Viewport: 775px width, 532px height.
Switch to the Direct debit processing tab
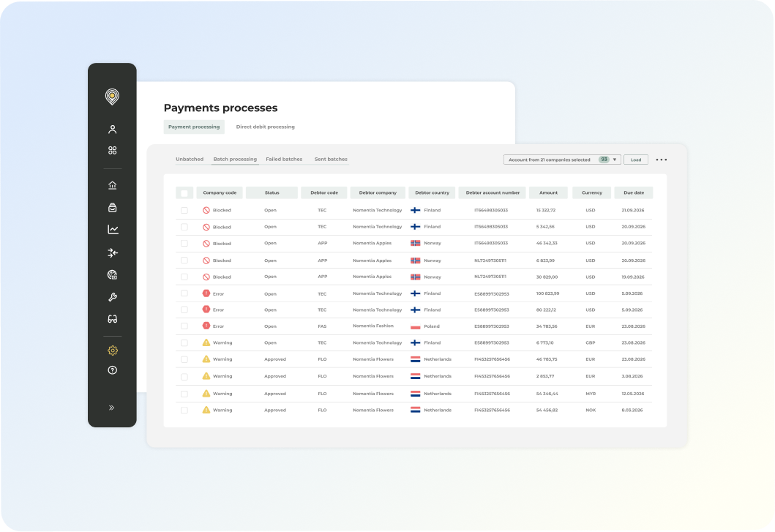click(x=266, y=127)
